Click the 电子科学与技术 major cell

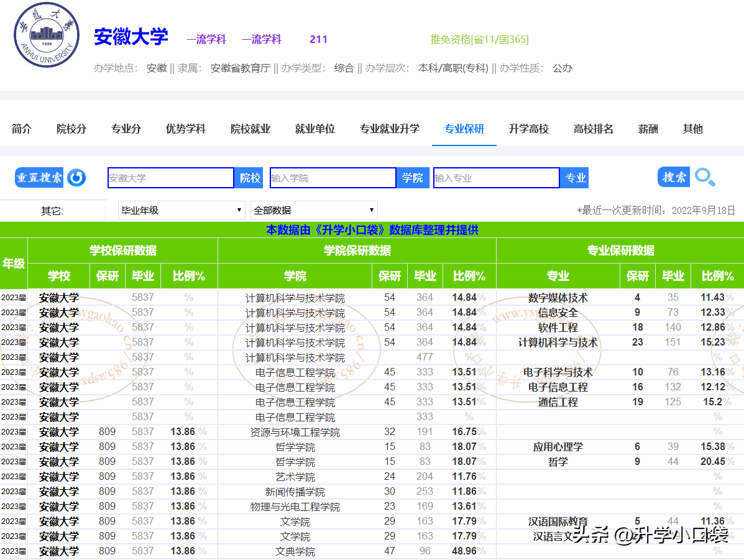(558, 372)
